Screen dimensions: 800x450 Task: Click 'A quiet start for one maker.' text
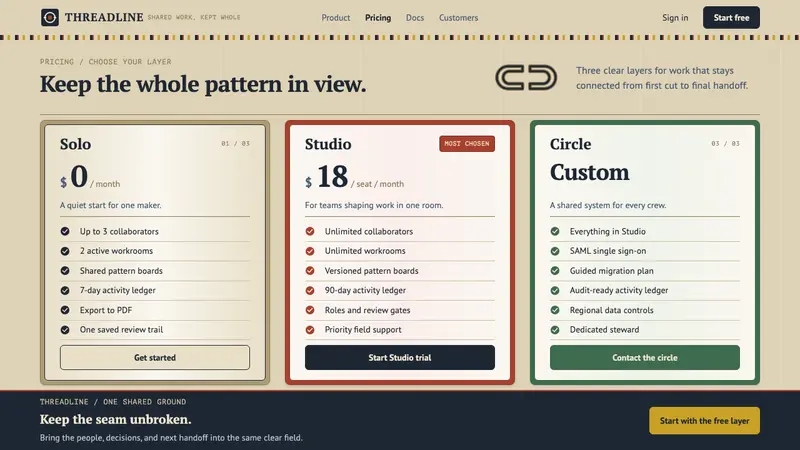[x=111, y=205]
